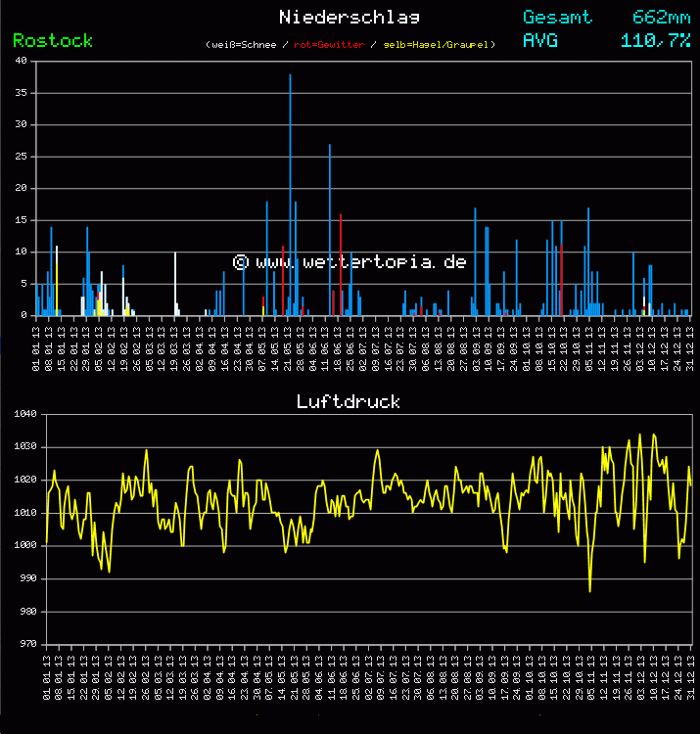Screen dimensions: 700x734
Task: Click the tall red thunderstorm bar in June
Action: [x=341, y=264]
